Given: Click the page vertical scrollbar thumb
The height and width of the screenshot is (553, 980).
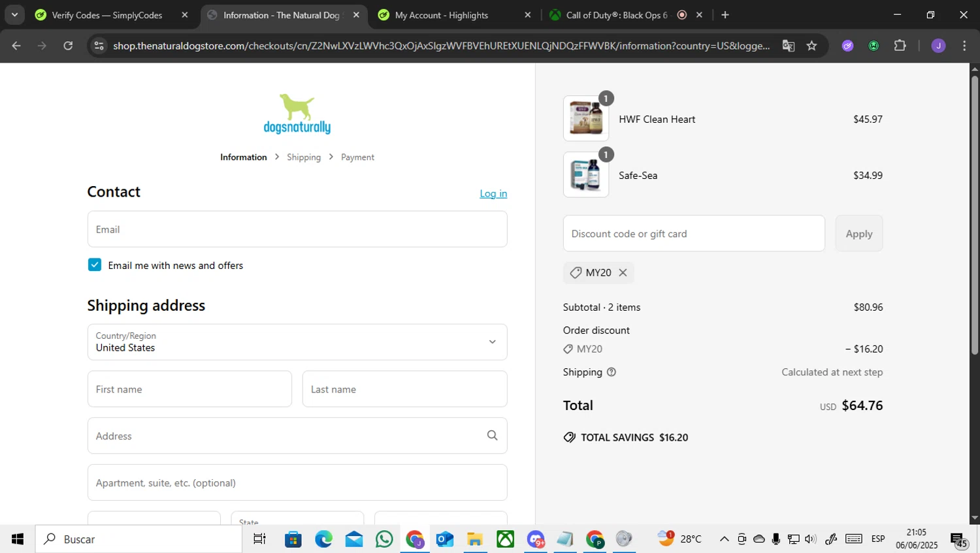Looking at the screenshot, I should pos(974,215).
